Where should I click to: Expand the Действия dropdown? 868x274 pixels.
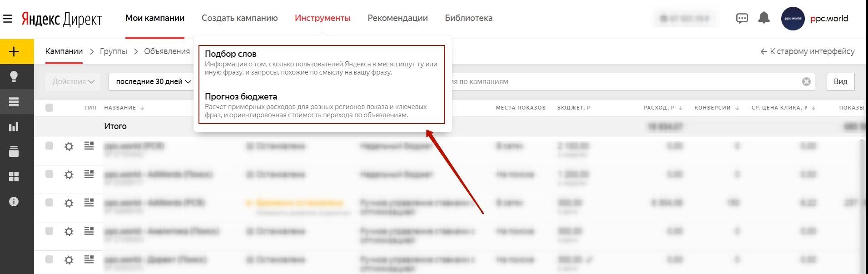73,82
